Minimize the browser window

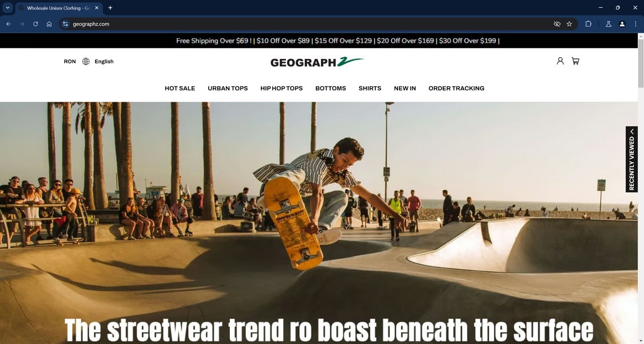[601, 7]
